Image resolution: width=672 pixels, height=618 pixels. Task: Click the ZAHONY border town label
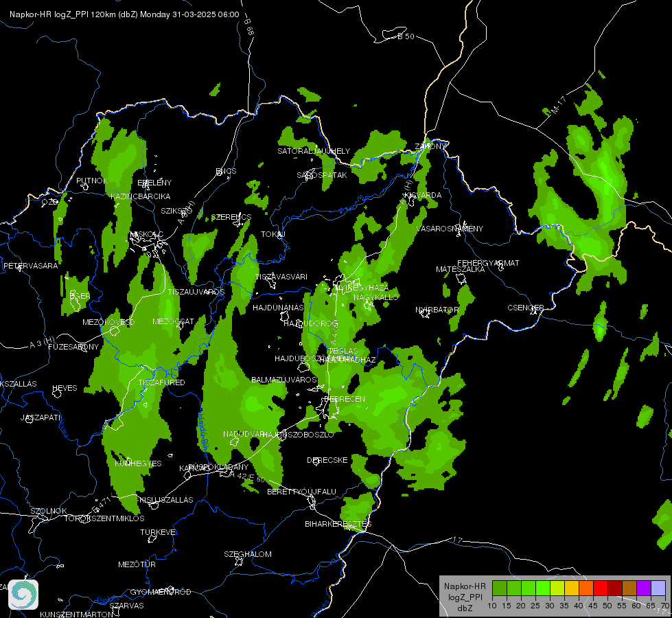click(430, 146)
